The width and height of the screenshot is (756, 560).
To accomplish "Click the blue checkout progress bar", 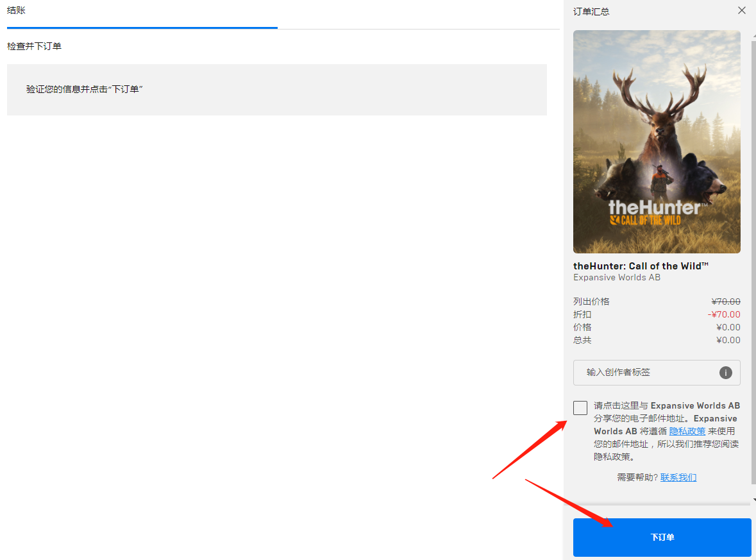I will click(142, 28).
